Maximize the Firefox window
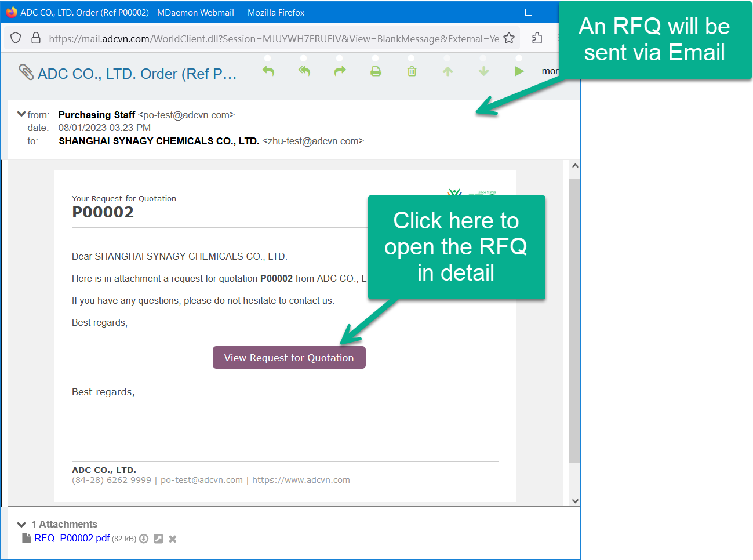The height and width of the screenshot is (560, 753). pyautogui.click(x=529, y=12)
